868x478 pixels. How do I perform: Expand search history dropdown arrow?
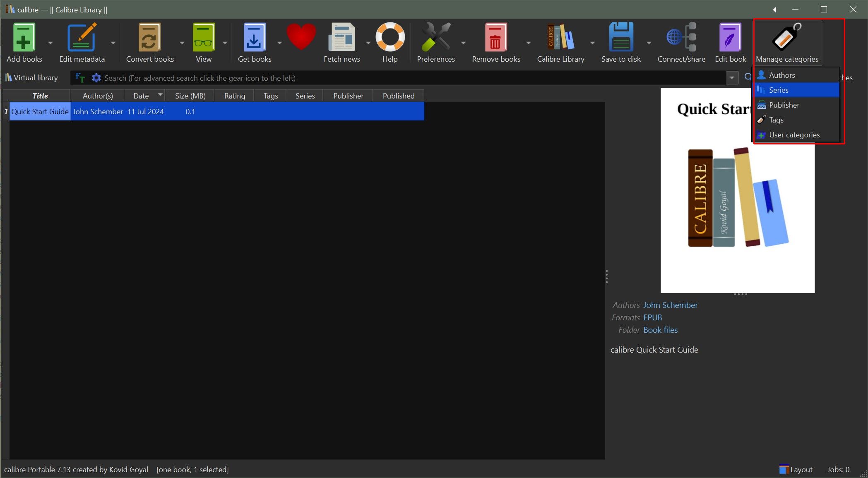point(732,78)
